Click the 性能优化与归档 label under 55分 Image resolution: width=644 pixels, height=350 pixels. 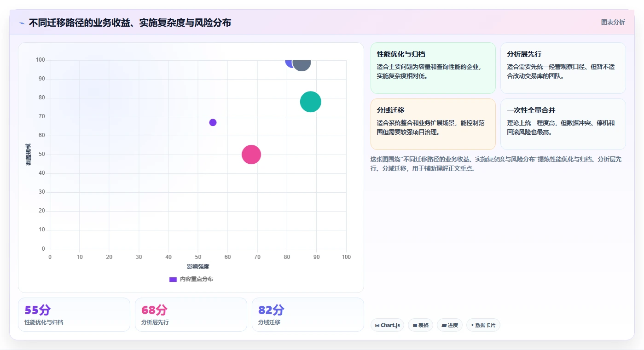click(44, 322)
